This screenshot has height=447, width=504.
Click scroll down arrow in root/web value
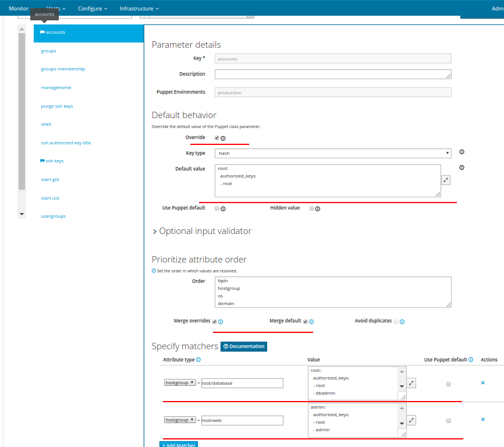point(402,424)
